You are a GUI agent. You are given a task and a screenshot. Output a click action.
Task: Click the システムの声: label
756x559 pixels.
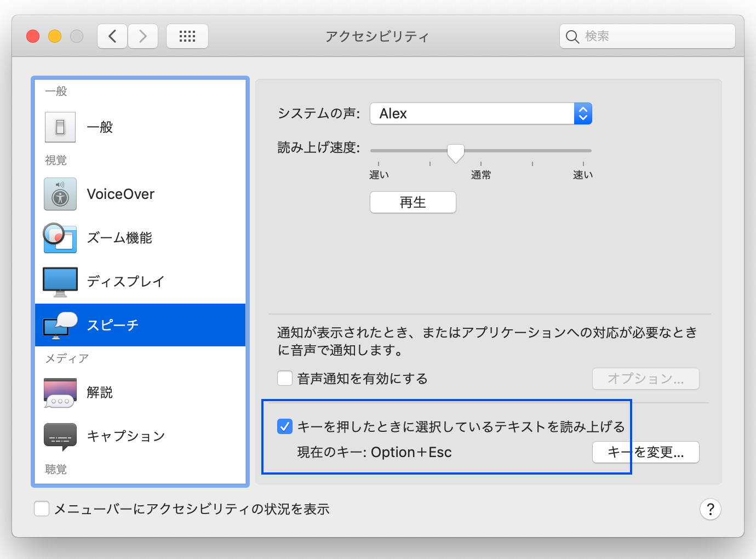click(319, 113)
